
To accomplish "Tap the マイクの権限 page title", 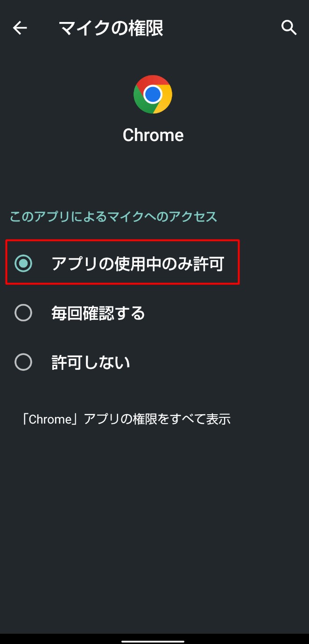I will pos(111,28).
